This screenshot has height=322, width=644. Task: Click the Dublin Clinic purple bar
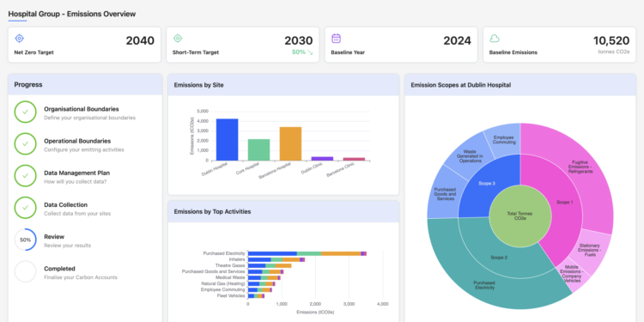point(322,159)
